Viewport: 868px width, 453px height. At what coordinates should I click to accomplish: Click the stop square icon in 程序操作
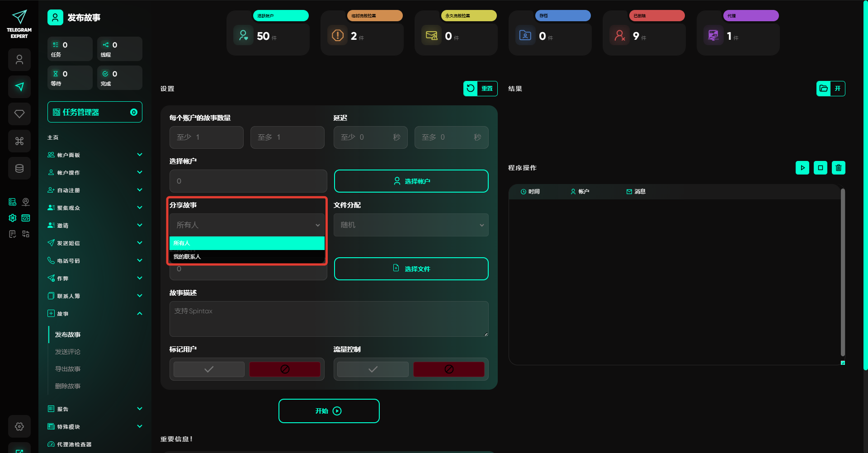point(820,168)
